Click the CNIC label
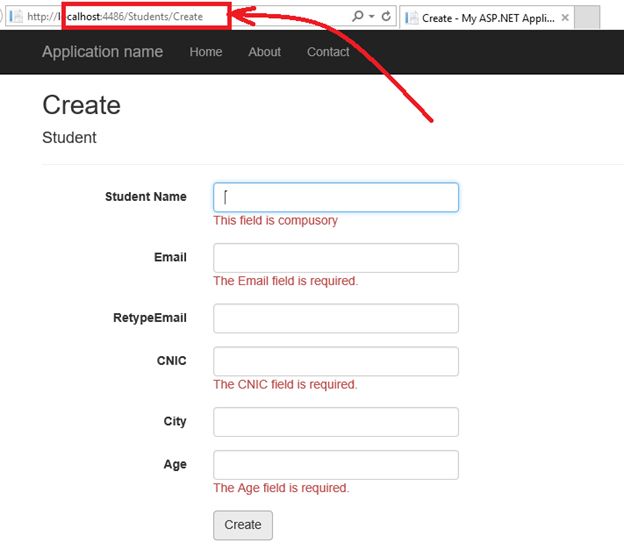Screen dimensions: 624x550 tap(172, 361)
